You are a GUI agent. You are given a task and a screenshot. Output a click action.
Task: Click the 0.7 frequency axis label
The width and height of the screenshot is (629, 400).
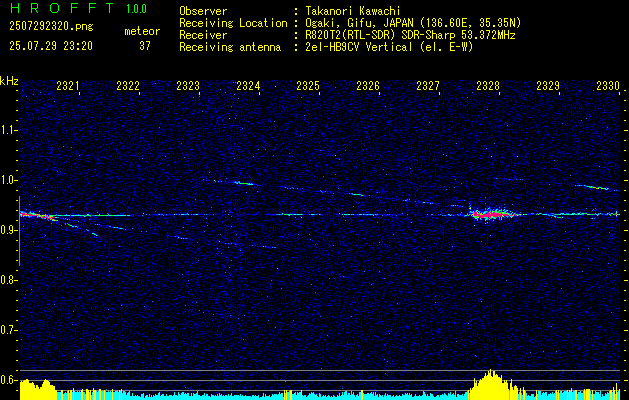pyautogui.click(x=8, y=330)
